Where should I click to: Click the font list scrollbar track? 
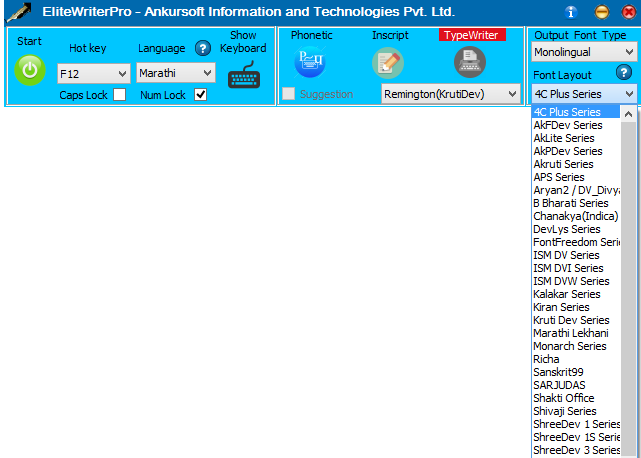628,290
